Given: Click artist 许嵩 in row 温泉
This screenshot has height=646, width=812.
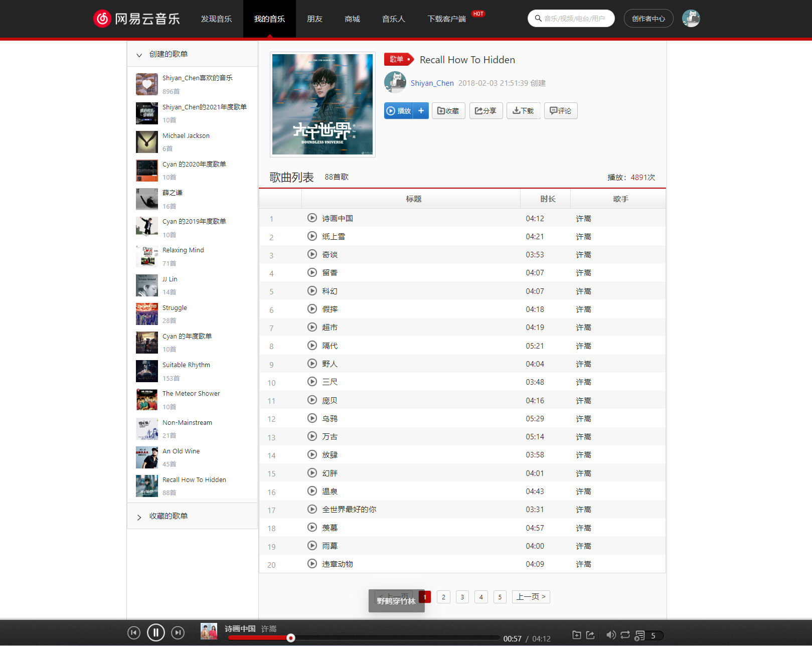Looking at the screenshot, I should pos(583,492).
